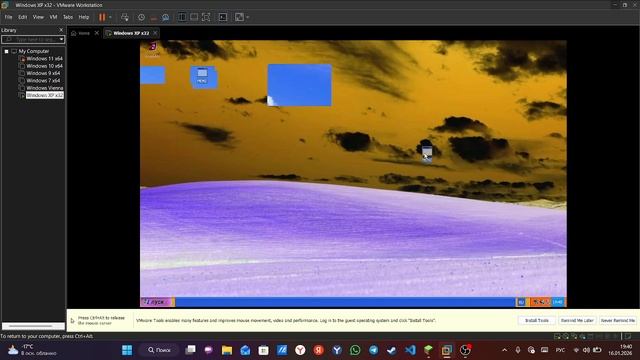Click the VMware Workstation host taskbar icon

[447, 350]
